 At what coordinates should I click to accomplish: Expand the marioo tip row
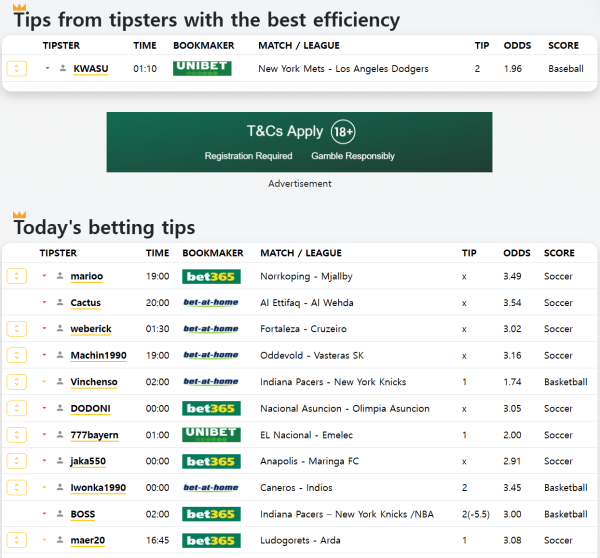pos(16,276)
